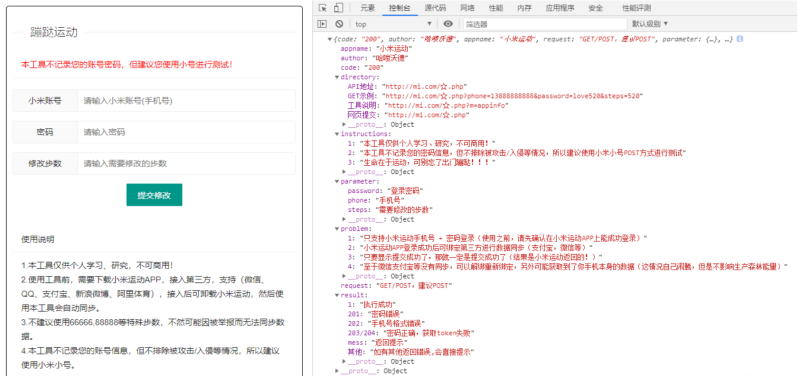Click the 小米账号 input field
The width and height of the screenshot is (800, 376).
point(186,101)
